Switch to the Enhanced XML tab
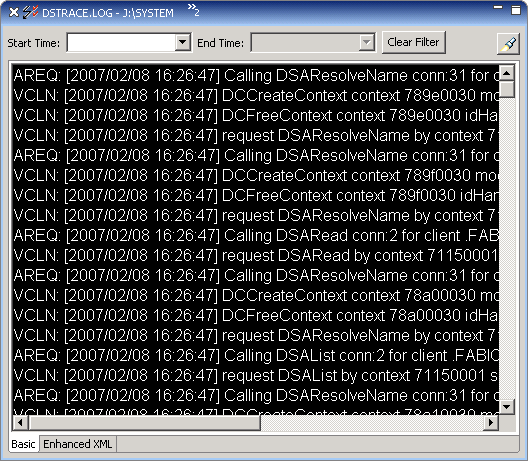 [x=77, y=444]
